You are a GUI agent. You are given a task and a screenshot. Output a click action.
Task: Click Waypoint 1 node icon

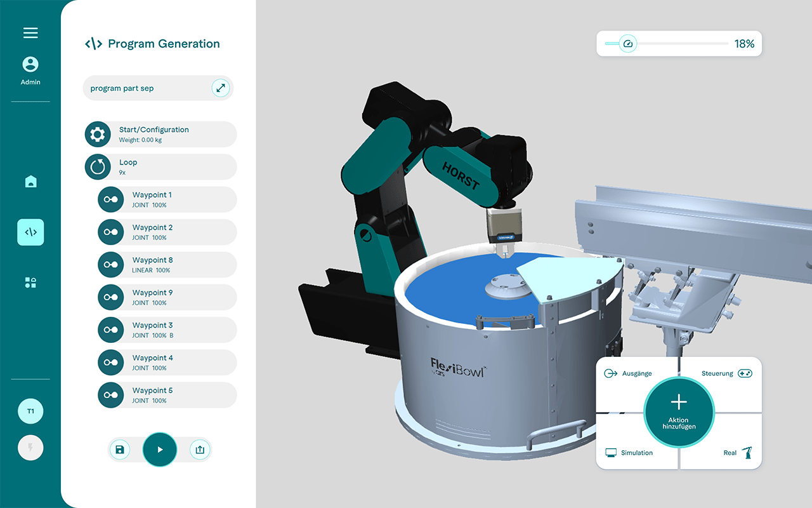coord(111,199)
